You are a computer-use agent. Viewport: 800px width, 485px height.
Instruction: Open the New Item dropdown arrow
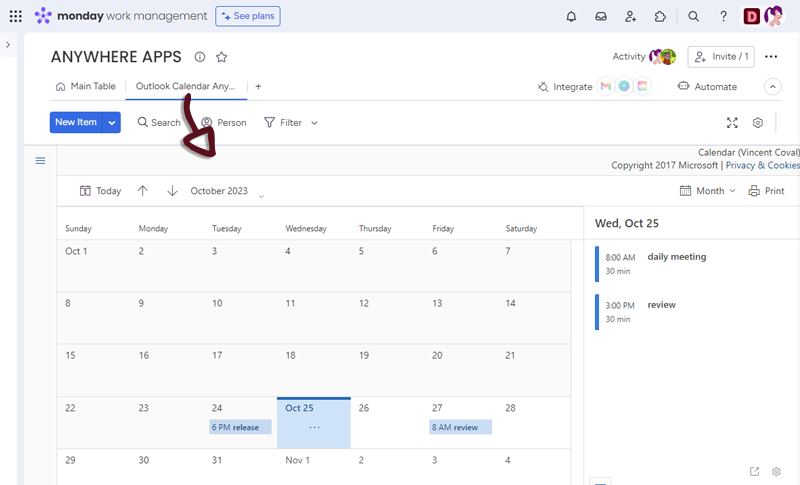(x=112, y=122)
